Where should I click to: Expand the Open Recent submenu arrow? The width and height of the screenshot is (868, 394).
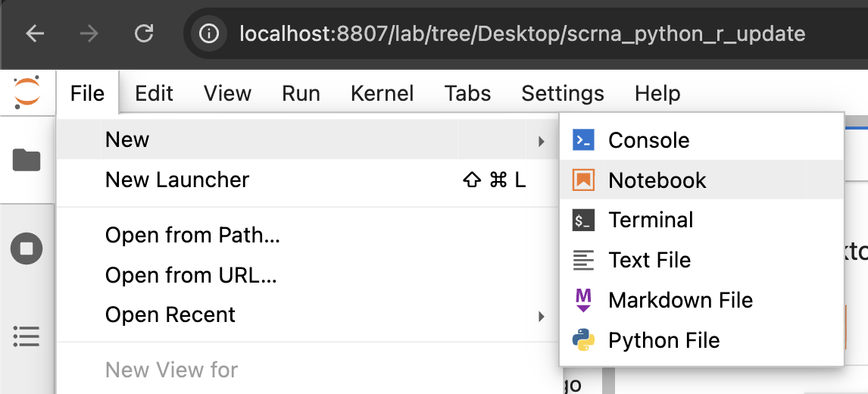[x=542, y=317]
